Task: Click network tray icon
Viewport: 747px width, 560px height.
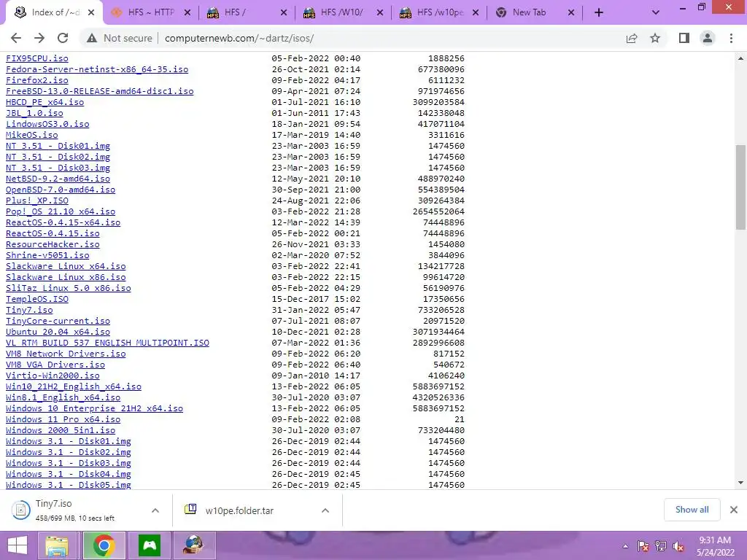Action: pos(661,546)
